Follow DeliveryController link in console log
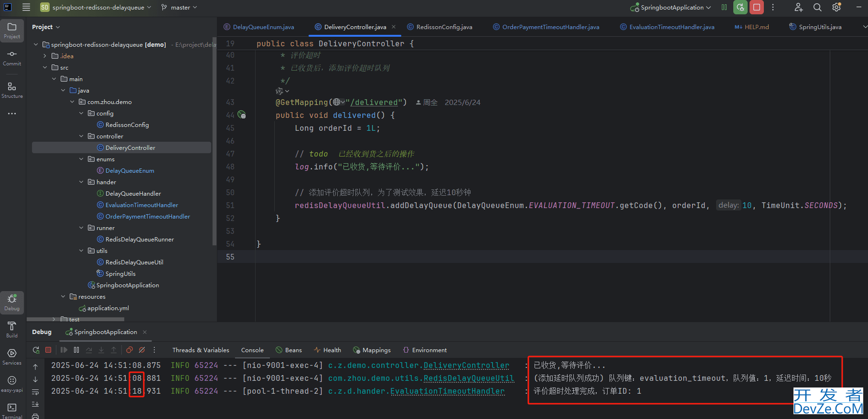The height and width of the screenshot is (419, 868). [x=466, y=365]
